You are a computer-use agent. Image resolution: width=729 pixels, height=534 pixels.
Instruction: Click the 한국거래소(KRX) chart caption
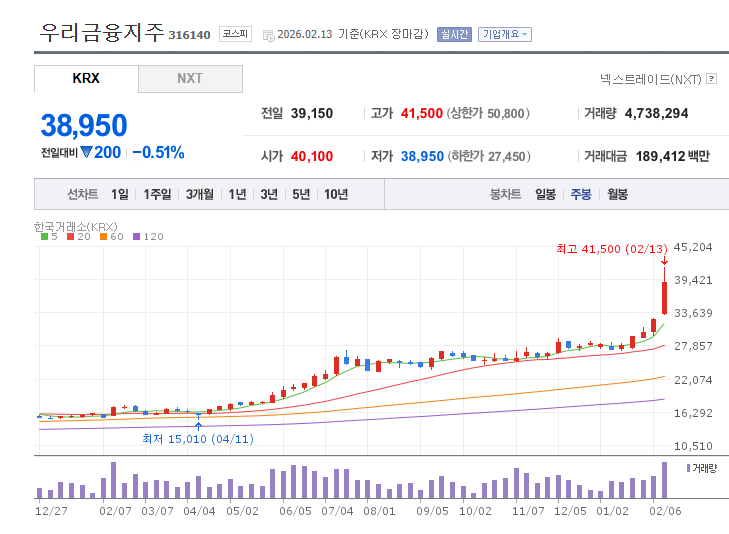tap(76, 227)
